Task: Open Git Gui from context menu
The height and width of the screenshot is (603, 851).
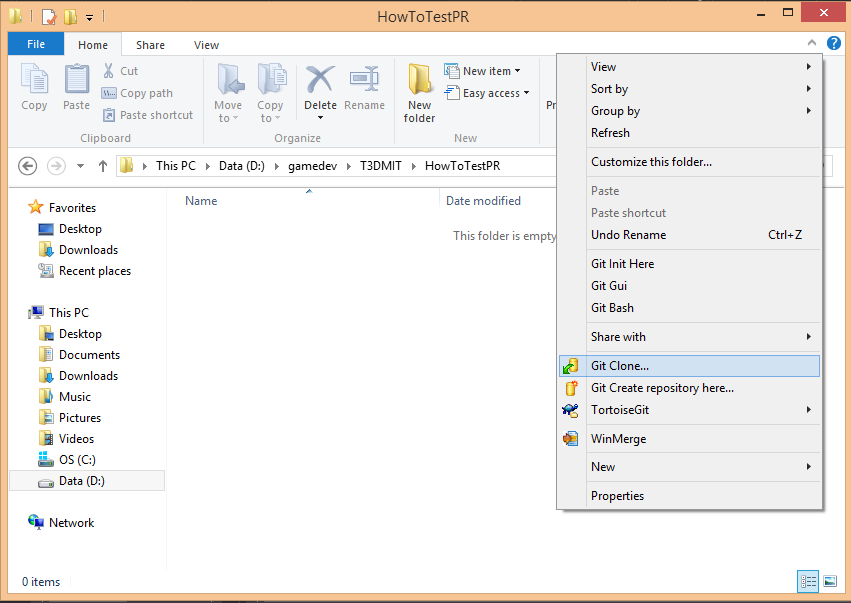Action: point(689,286)
